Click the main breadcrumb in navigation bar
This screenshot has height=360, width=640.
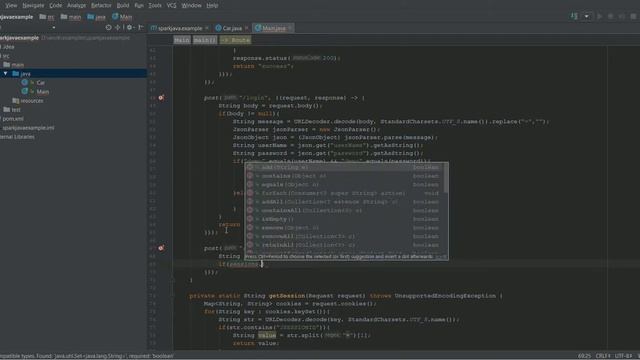(x=71, y=17)
